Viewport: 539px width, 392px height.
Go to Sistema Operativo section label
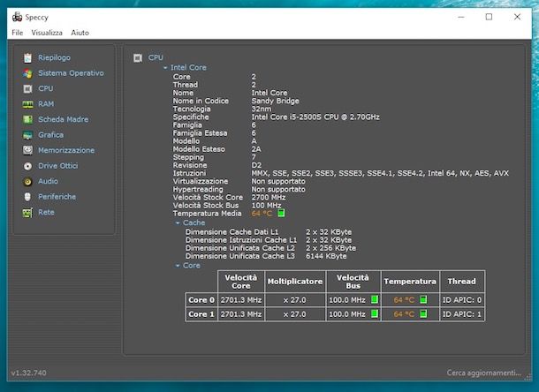pyautogui.click(x=71, y=73)
